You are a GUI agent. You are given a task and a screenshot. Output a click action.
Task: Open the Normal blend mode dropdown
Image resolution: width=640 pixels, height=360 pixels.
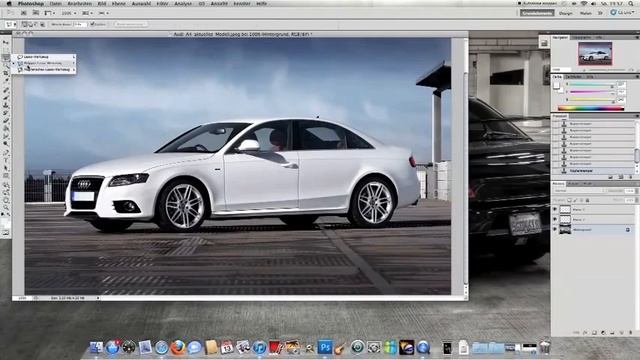click(579, 191)
